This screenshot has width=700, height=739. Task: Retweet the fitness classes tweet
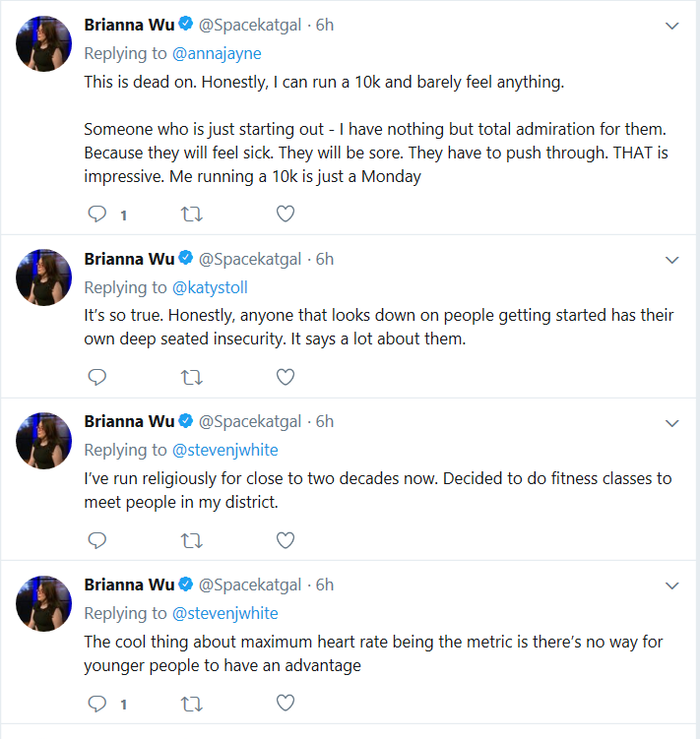192,540
